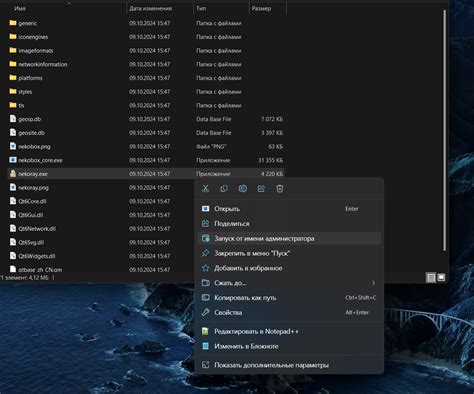Image resolution: width=474 pixels, height=394 pixels.
Task: Click the Rename icon in context menu
Action: coord(243,189)
